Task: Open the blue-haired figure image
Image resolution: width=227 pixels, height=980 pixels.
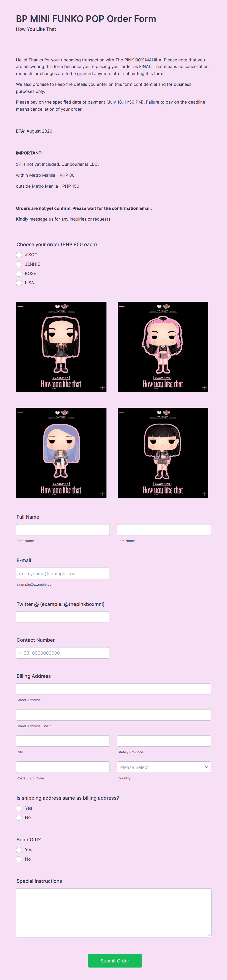Action: 61,453
